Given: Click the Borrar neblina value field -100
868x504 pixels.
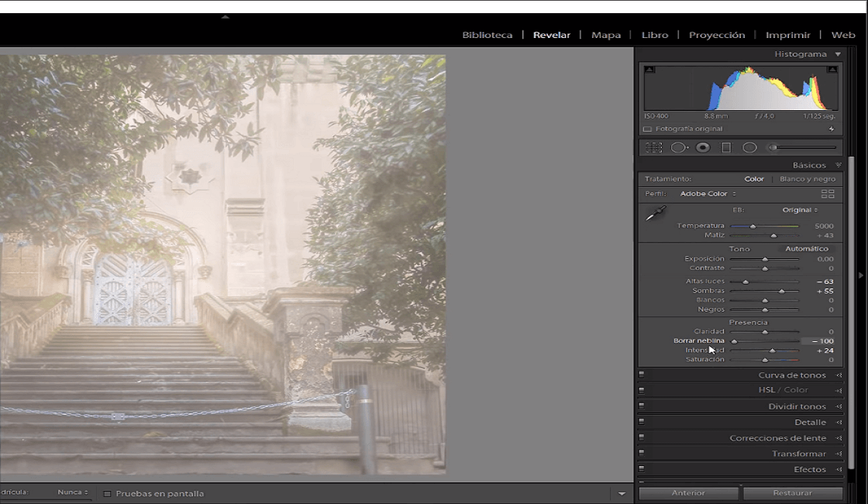Looking at the screenshot, I should pos(819,341).
